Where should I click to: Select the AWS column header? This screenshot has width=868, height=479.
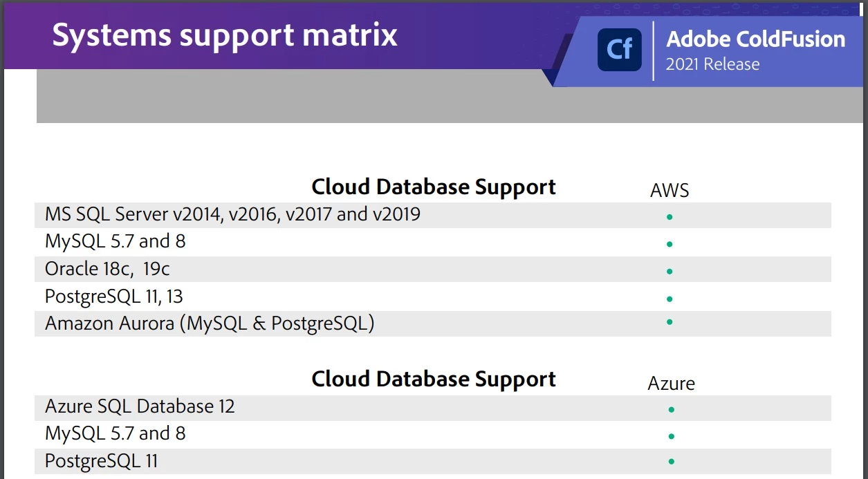670,191
